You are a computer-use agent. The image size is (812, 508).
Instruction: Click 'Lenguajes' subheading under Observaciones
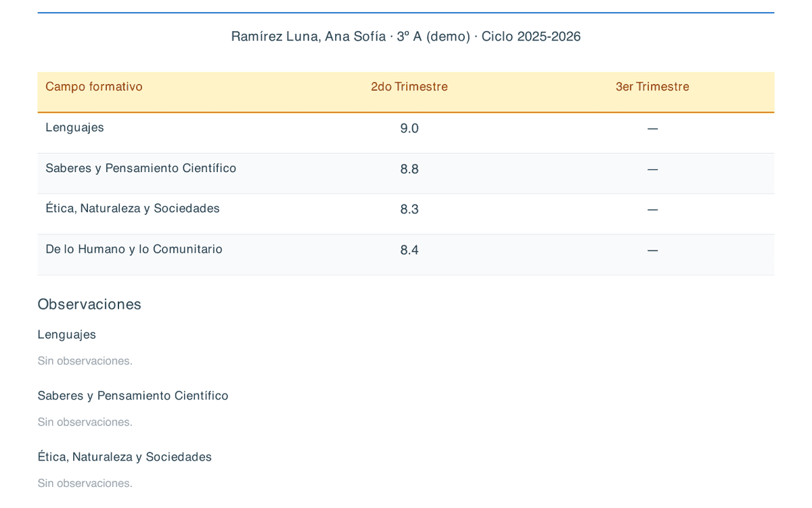pyautogui.click(x=67, y=335)
